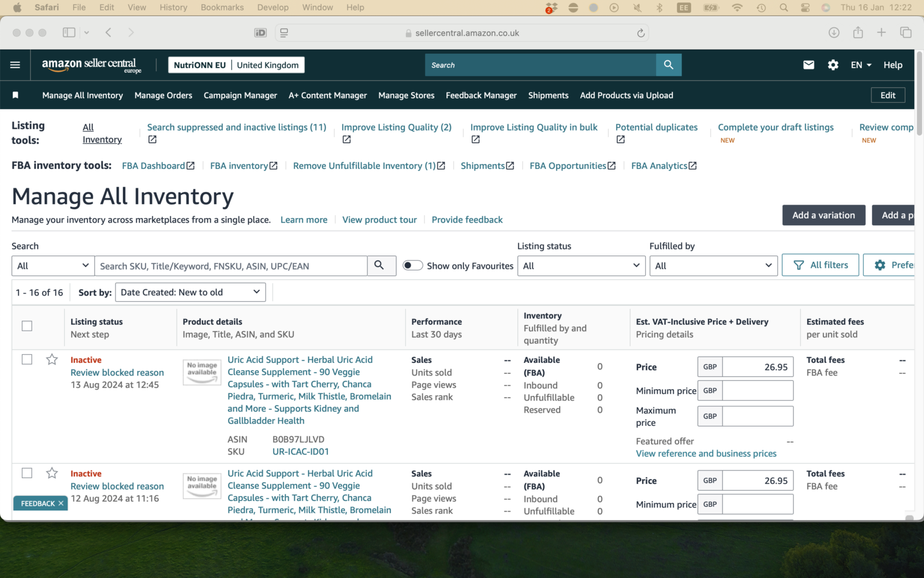This screenshot has width=924, height=578.
Task: Open the Apple menu
Action: coord(17,8)
